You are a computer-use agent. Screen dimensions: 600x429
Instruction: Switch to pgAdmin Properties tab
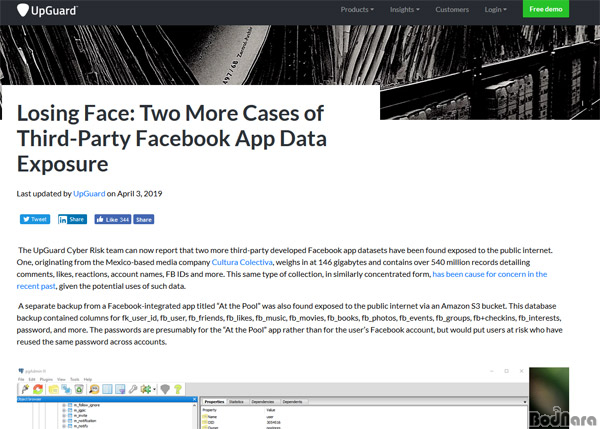pyautogui.click(x=214, y=402)
